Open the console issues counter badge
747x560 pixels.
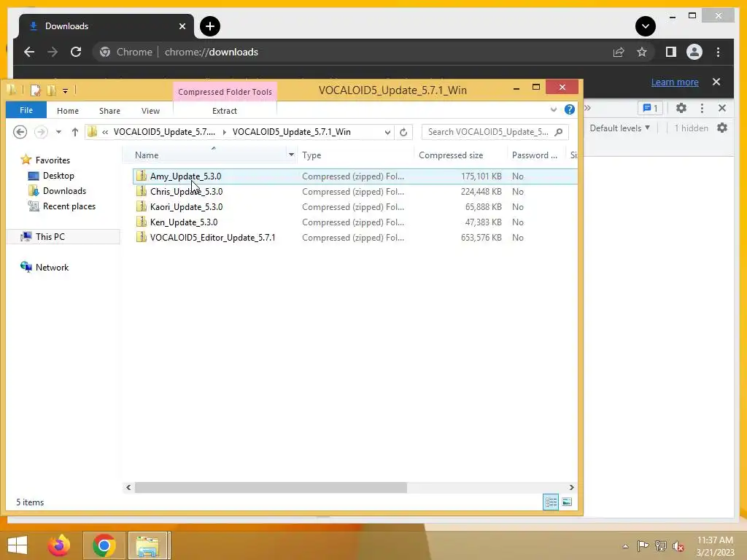650,108
